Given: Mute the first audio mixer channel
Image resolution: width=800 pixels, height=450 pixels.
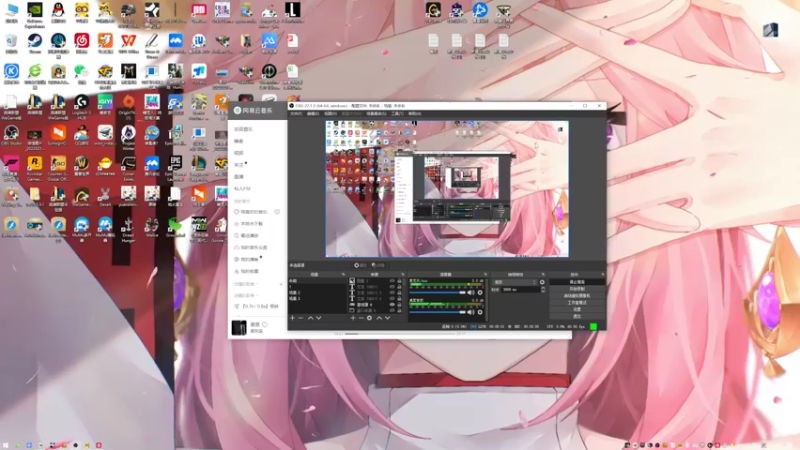Looking at the screenshot, I should tap(471, 292).
